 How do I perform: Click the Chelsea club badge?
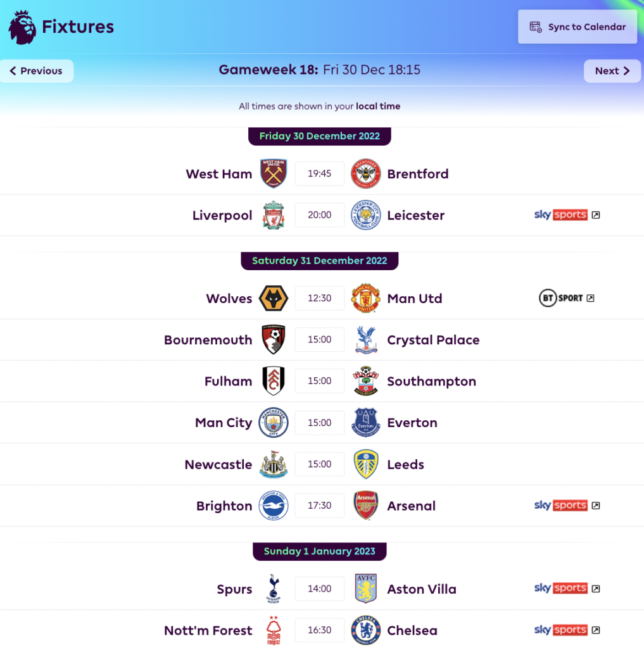coord(366,630)
